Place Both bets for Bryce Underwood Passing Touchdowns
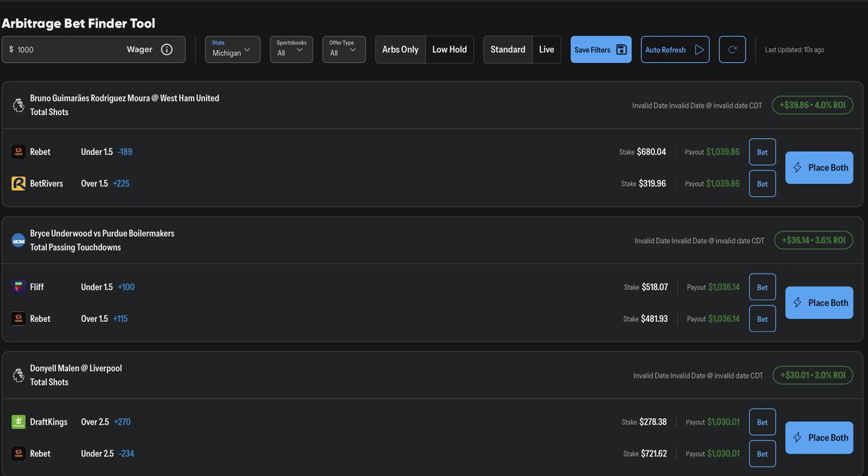 point(820,303)
